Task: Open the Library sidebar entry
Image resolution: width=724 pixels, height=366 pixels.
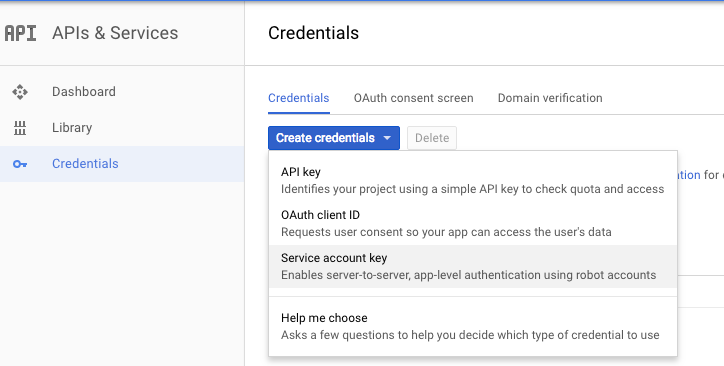Action: tap(122, 128)
